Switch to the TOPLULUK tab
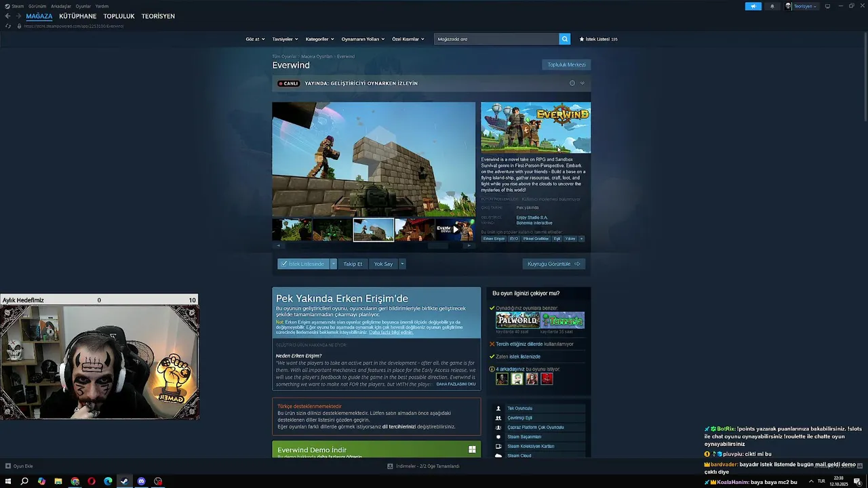This screenshot has height=488, width=868. [119, 16]
